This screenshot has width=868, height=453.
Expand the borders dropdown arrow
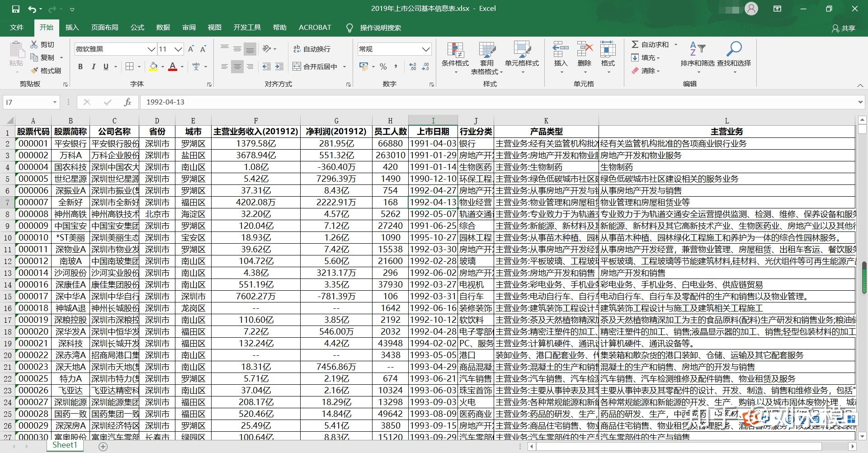click(139, 67)
